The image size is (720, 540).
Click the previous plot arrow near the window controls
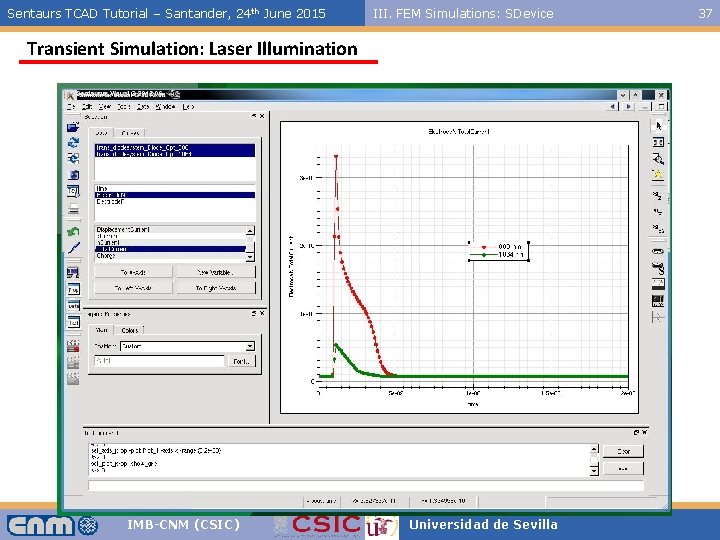tap(613, 107)
